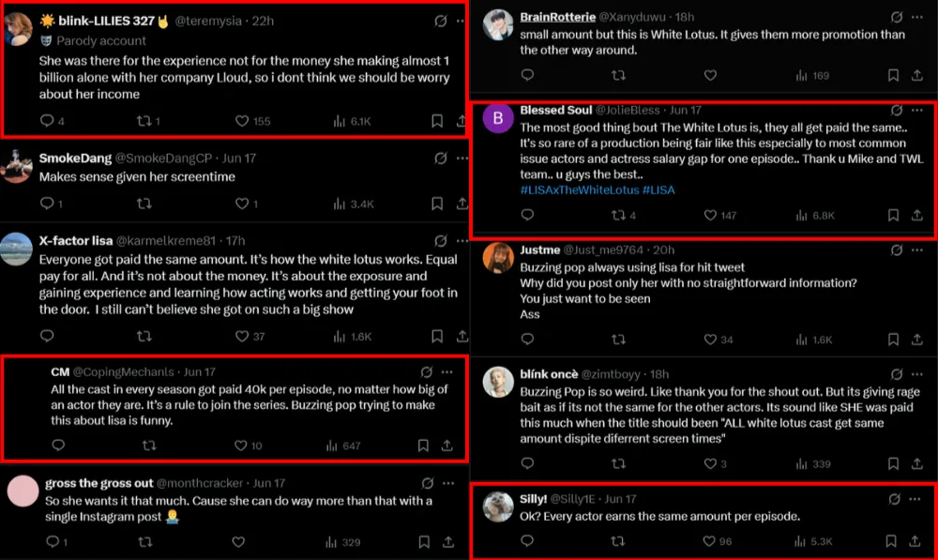Repost the Blessed Soul tweet
Viewport: 938px width, 560px height.
point(619,215)
